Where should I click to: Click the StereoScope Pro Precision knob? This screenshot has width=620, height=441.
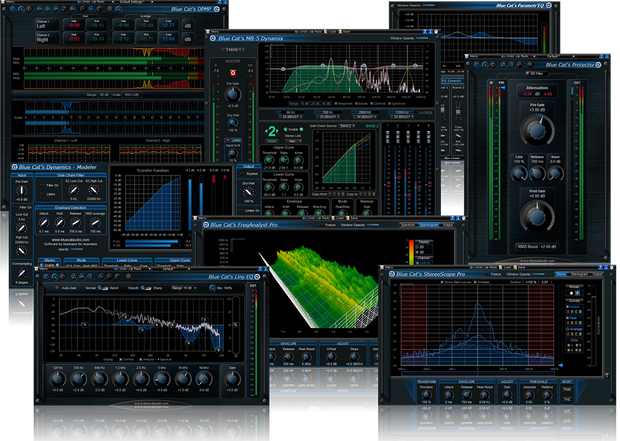[426, 395]
